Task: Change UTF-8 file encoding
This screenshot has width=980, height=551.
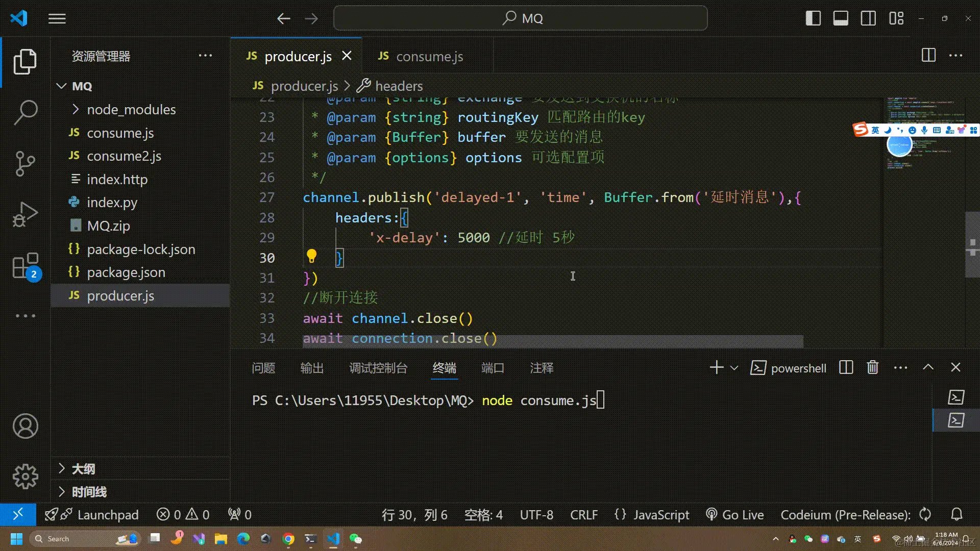Action: click(x=536, y=515)
